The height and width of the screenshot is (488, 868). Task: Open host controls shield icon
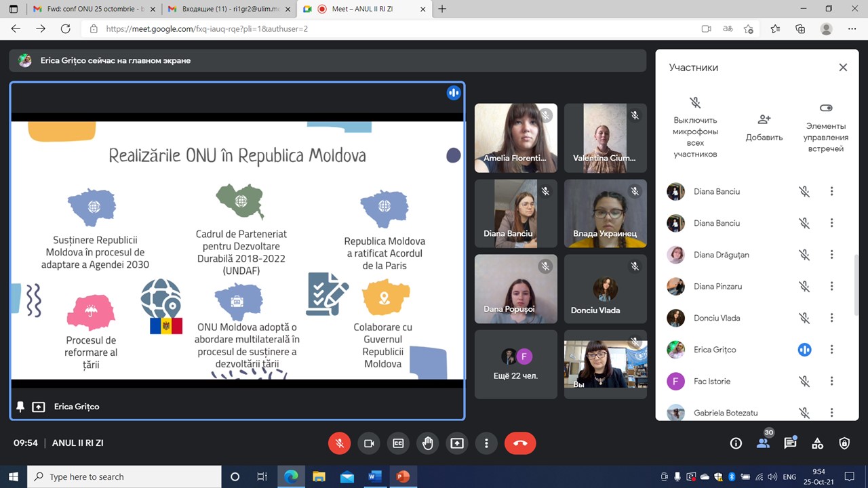point(844,443)
